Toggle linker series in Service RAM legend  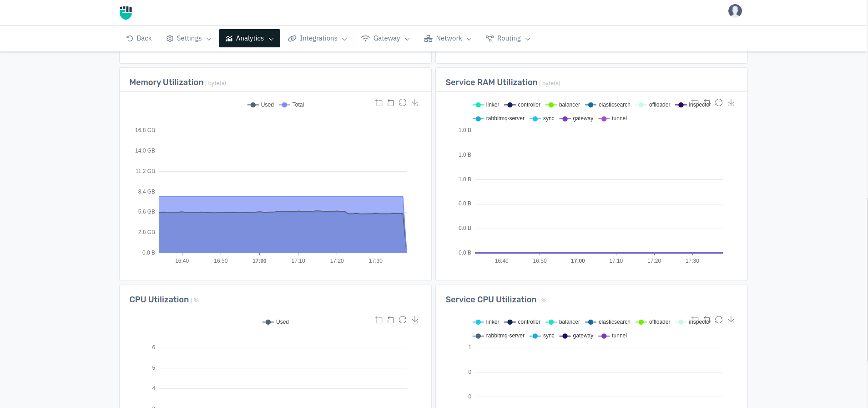tap(486, 105)
